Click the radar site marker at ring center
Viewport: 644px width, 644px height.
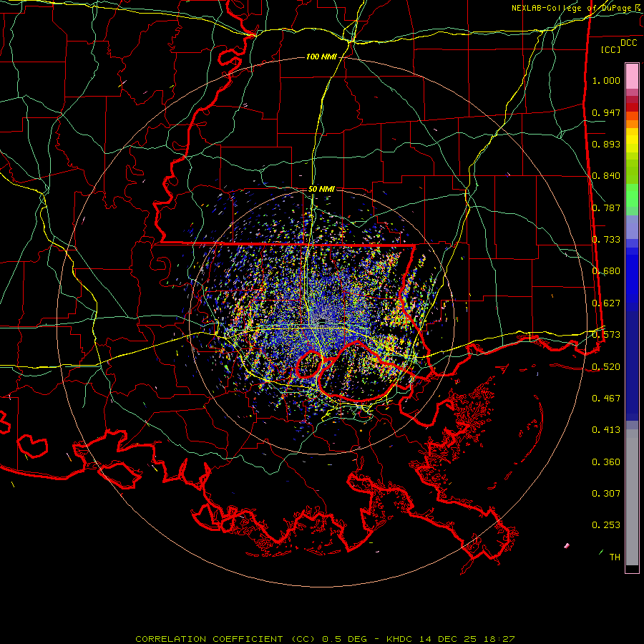(x=322, y=321)
